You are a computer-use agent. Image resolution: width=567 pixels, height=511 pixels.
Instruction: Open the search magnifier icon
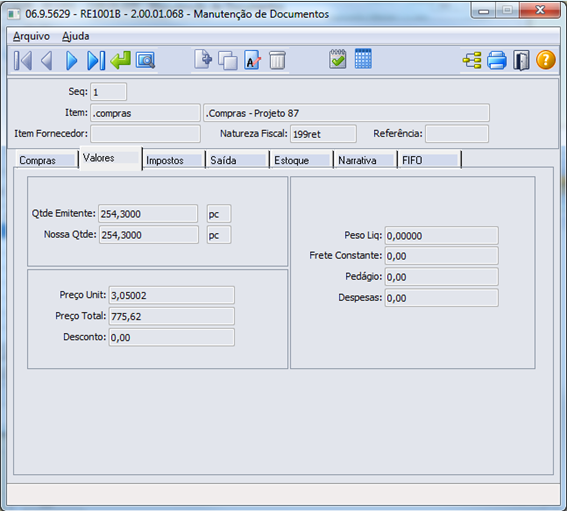(145, 60)
